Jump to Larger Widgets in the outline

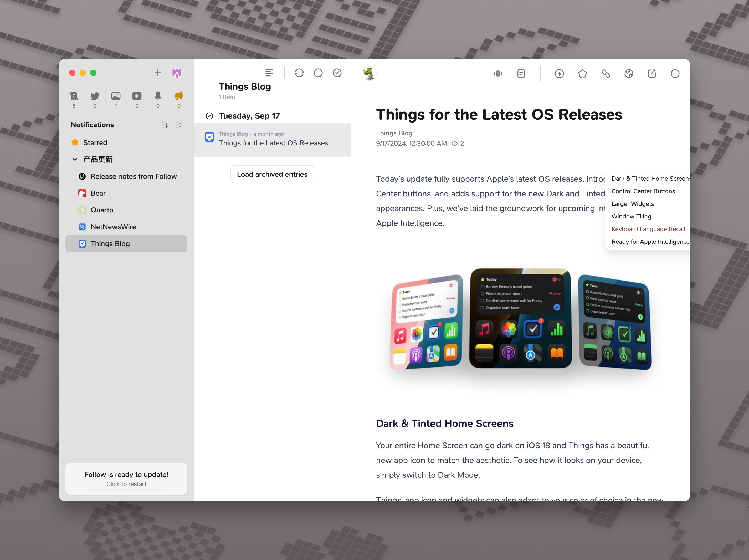click(x=633, y=203)
